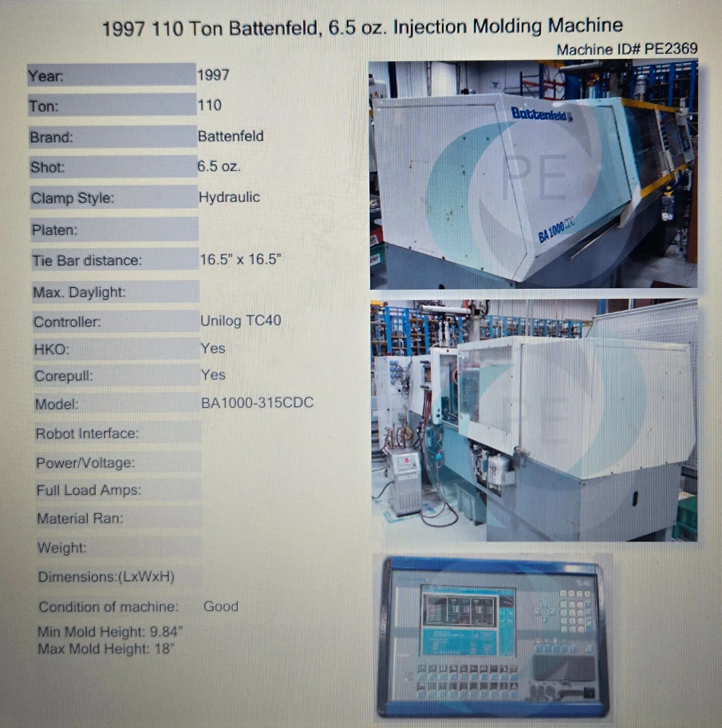The width and height of the screenshot is (722, 728).
Task: Click the 'Year:' label
Action: pos(46,76)
